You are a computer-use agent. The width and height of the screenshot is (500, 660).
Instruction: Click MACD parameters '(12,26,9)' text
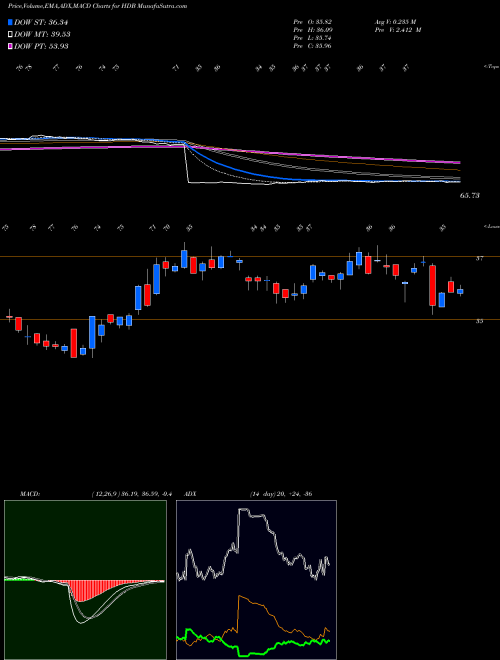tap(105, 494)
